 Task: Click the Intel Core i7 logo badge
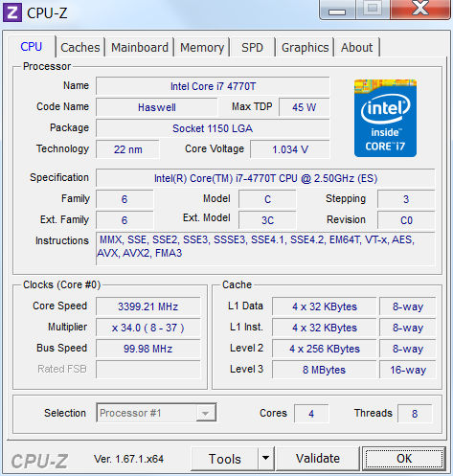tap(385, 118)
